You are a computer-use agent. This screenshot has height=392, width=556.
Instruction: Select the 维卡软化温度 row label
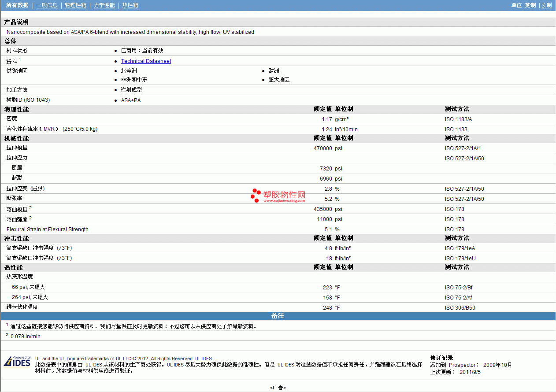coord(22,307)
